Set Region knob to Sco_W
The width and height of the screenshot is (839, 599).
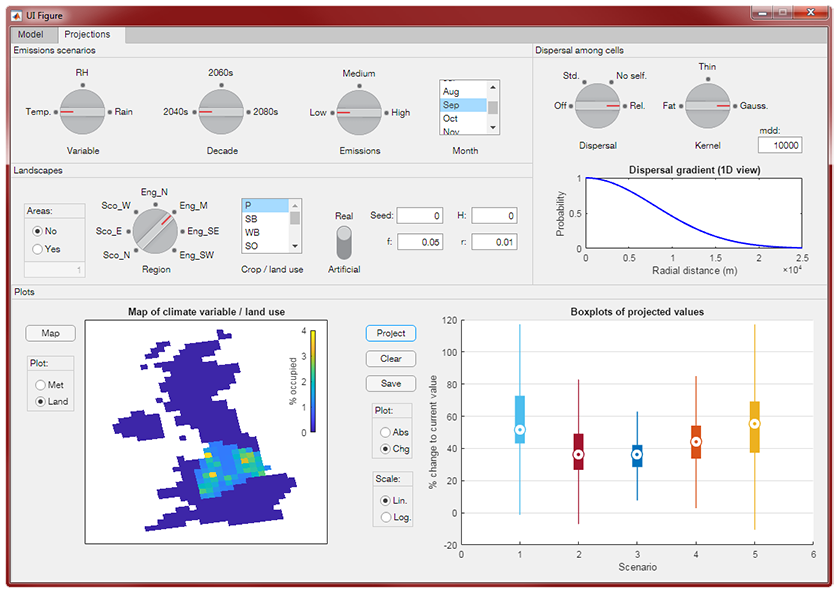pyautogui.click(x=116, y=206)
